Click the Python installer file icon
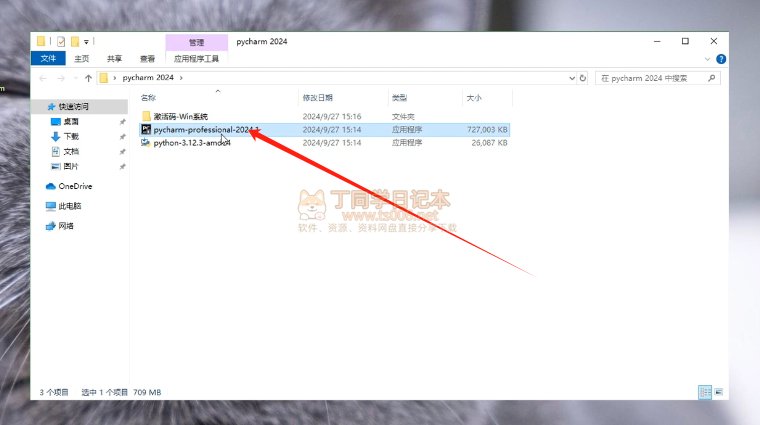Image resolution: width=760 pixels, height=425 pixels. pos(145,142)
